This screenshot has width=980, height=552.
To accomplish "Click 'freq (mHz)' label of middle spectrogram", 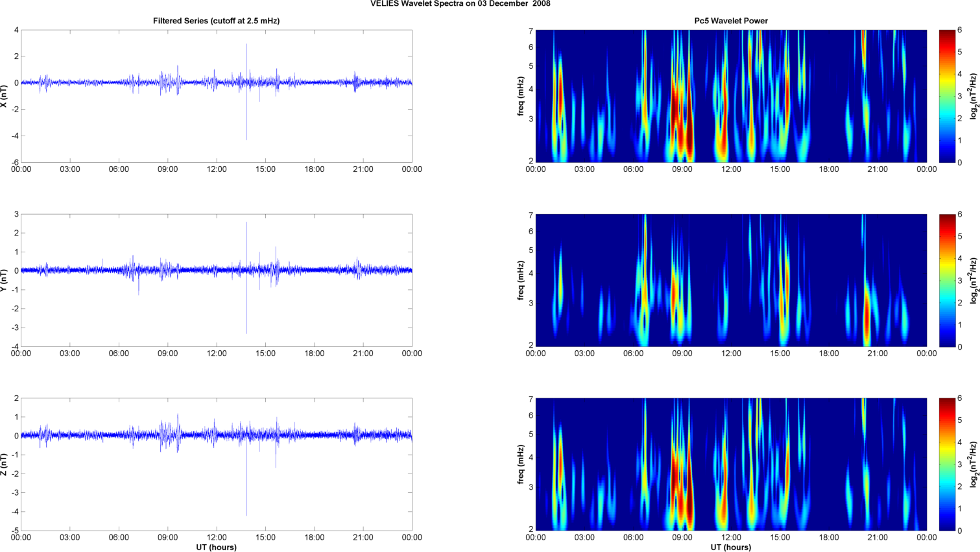I will coord(521,280).
